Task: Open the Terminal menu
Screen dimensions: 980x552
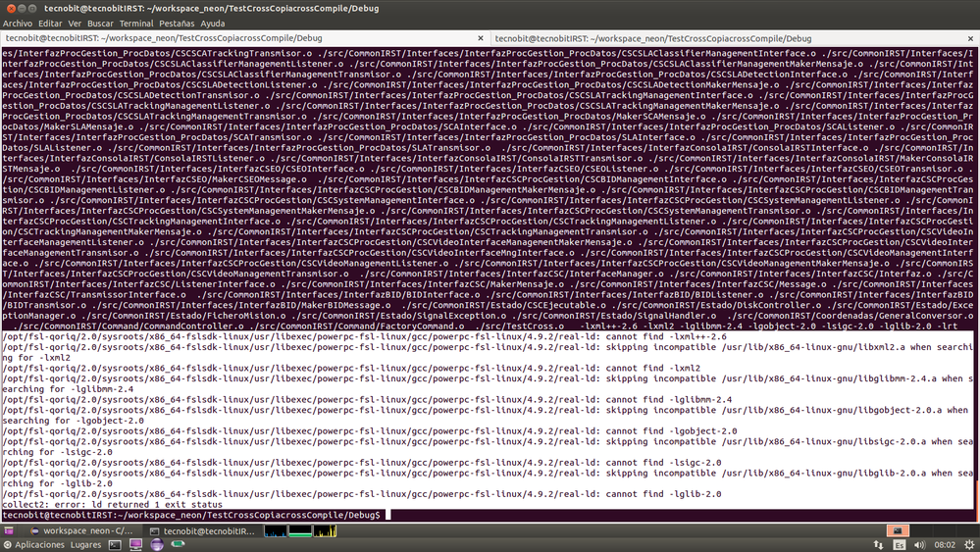Action: (136, 24)
